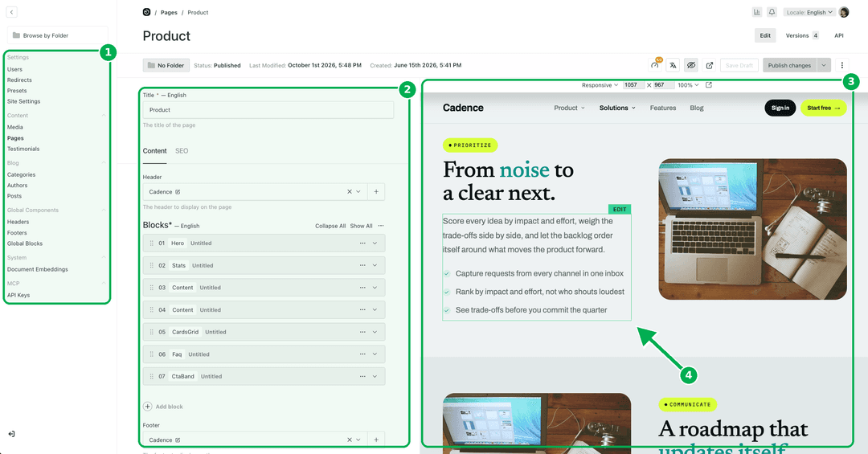The width and height of the screenshot is (868, 454).
Task: Open the options menu for block 07 CtaBand
Action: click(x=362, y=377)
